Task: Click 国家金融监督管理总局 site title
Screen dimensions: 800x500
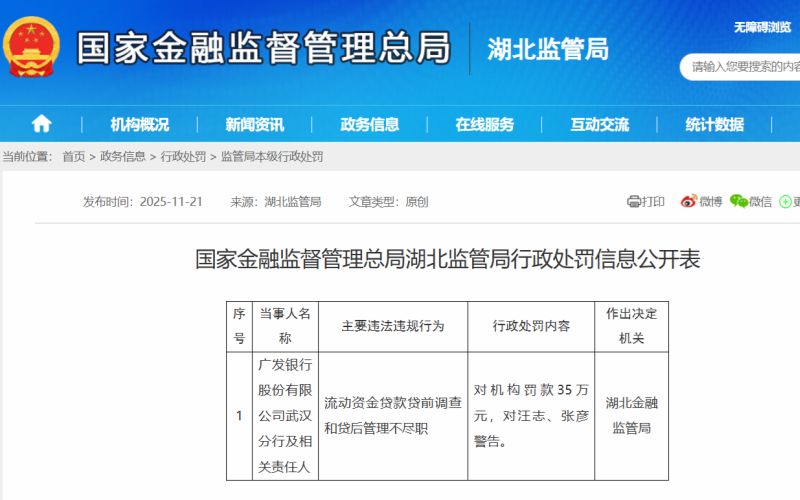Action: click(x=264, y=48)
